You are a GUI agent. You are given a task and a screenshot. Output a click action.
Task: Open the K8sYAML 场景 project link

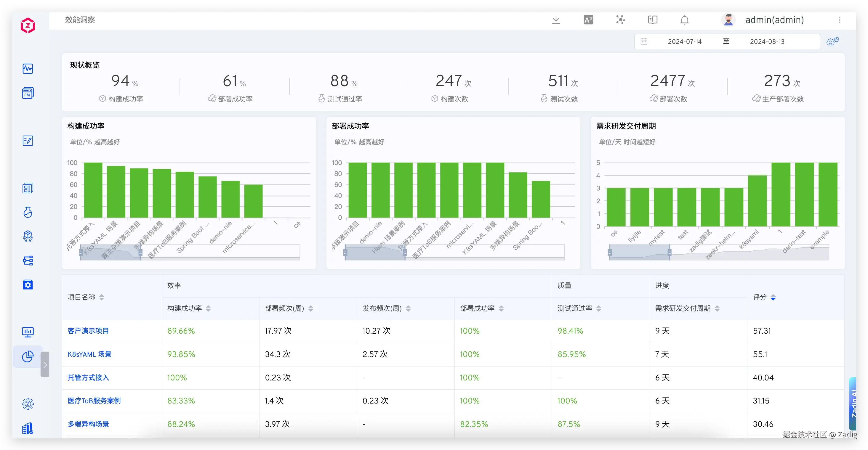coord(89,354)
